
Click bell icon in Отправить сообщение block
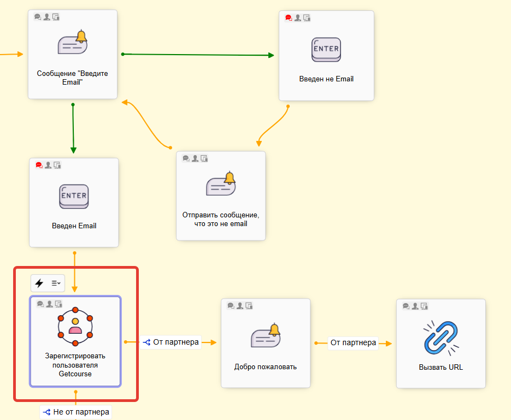(221, 185)
